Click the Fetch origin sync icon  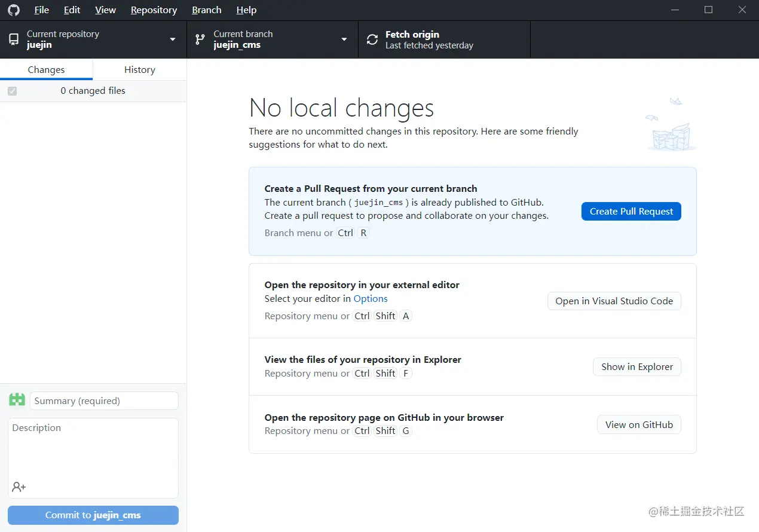click(372, 39)
